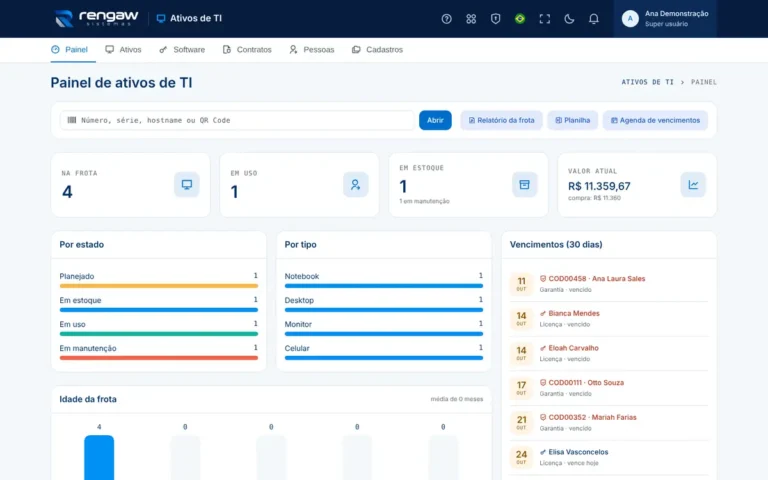Click the Planejado yellow progress bar
768x480 pixels.
pos(159,286)
